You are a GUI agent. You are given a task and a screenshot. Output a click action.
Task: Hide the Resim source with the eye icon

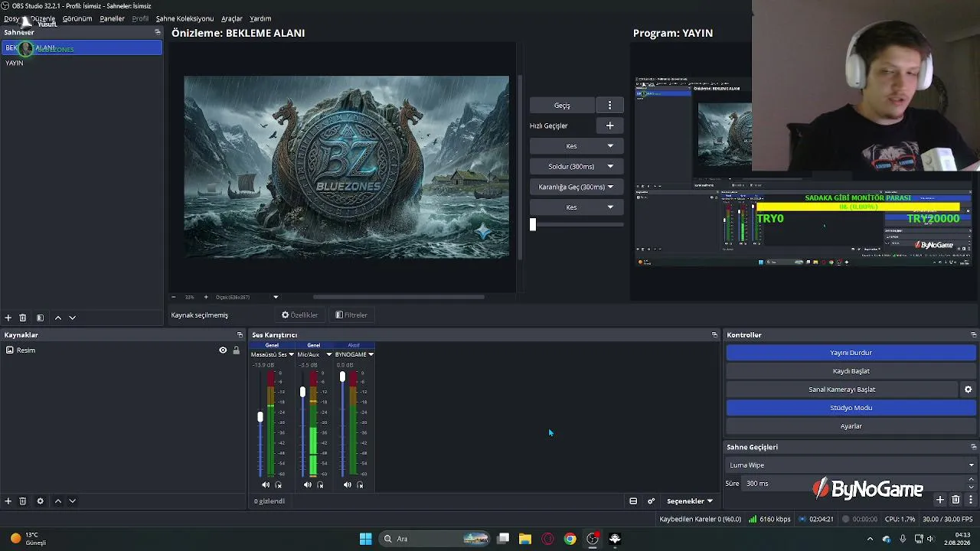click(x=223, y=350)
